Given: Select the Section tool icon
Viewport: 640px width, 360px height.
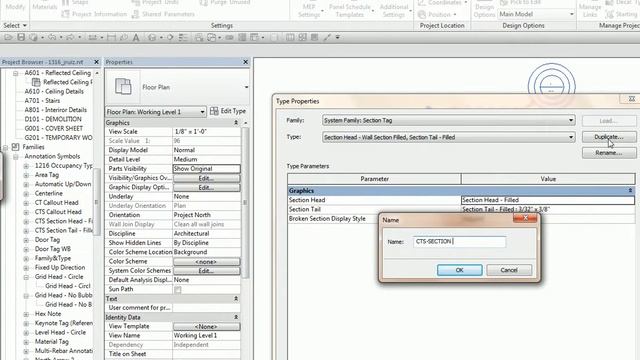Looking at the screenshot, I should click(x=170, y=37).
